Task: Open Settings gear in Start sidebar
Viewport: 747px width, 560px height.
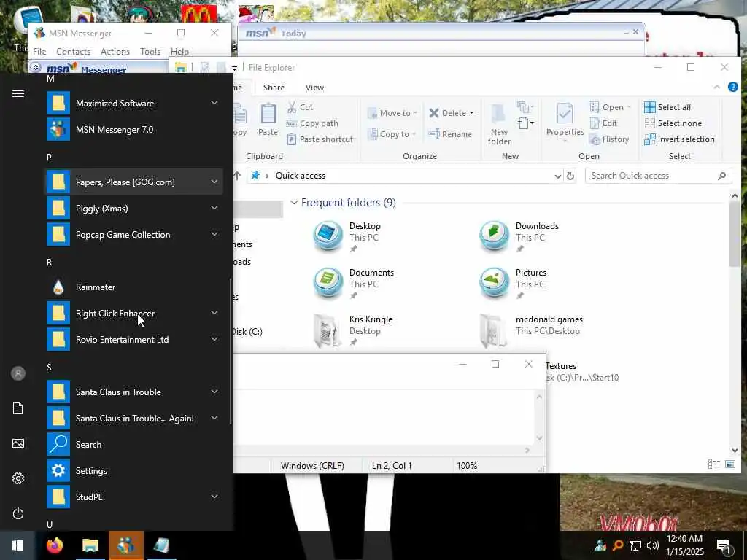Action: (x=18, y=478)
